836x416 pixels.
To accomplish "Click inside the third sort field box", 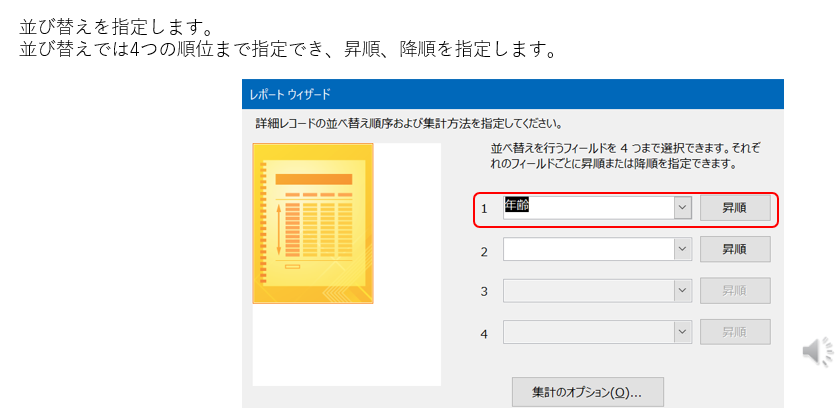I will [587, 291].
